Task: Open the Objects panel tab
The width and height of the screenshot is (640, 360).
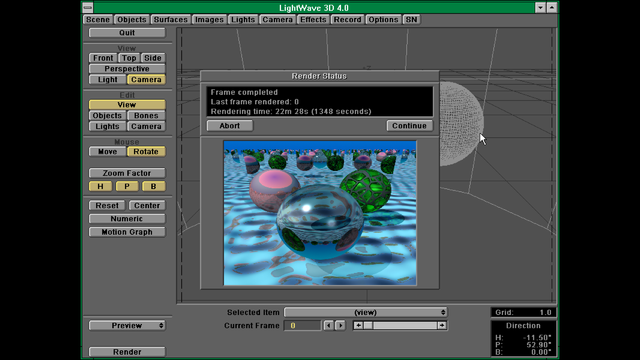Action: tap(131, 20)
